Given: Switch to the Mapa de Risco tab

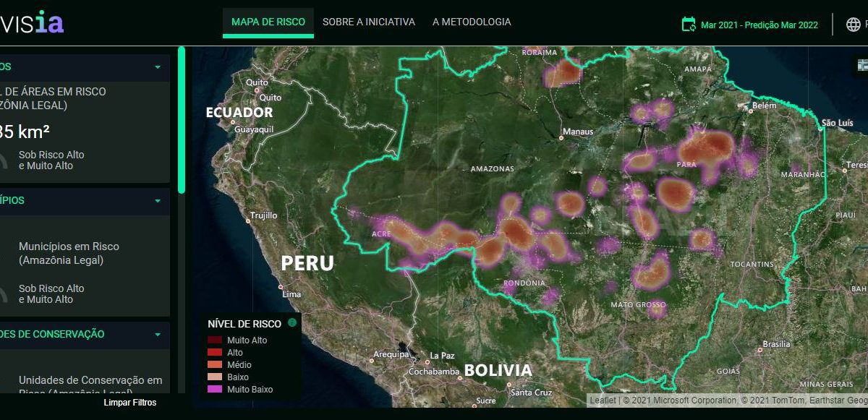Looking at the screenshot, I should coord(268,22).
